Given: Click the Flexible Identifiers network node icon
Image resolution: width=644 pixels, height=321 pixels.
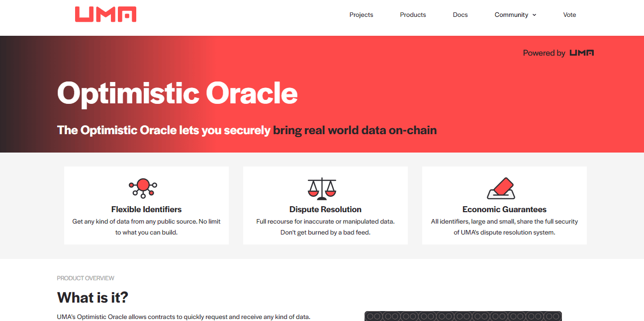Looking at the screenshot, I should pos(143,187).
